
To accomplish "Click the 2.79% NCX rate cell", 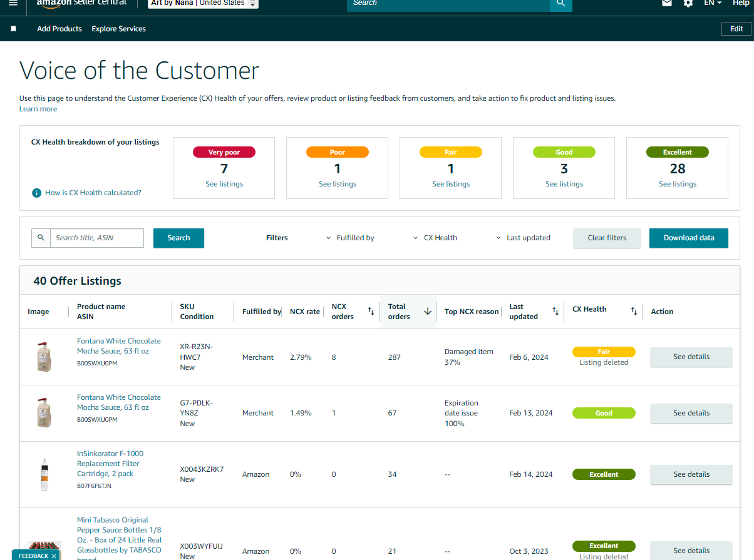I will 301,357.
